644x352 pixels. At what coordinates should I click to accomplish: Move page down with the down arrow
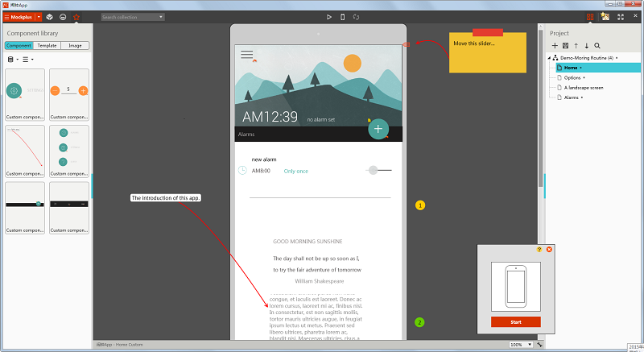click(587, 46)
